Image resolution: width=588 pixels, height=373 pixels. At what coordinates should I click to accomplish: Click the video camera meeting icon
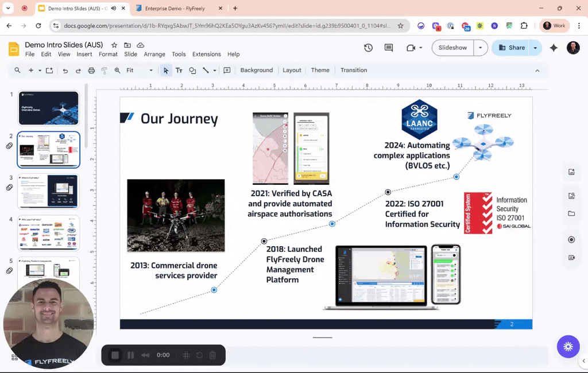tap(411, 48)
